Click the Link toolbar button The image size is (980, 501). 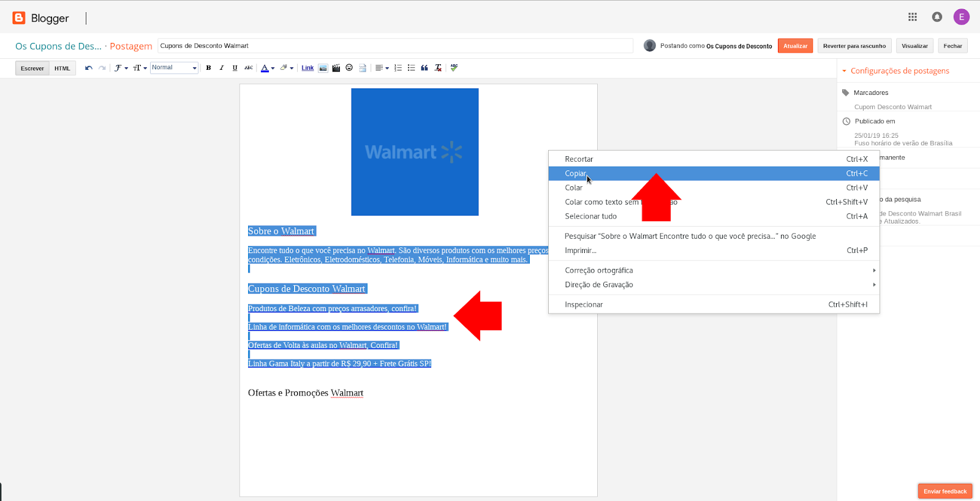click(x=307, y=68)
